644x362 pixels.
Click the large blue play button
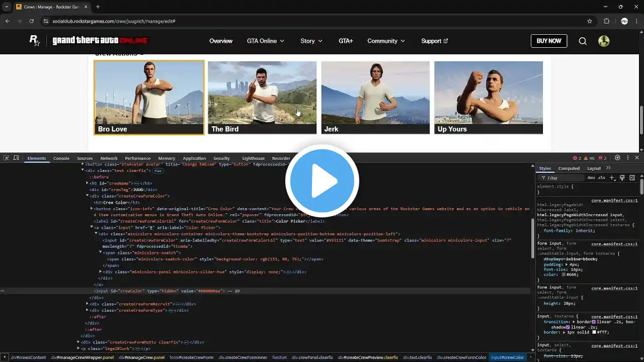[x=322, y=181]
